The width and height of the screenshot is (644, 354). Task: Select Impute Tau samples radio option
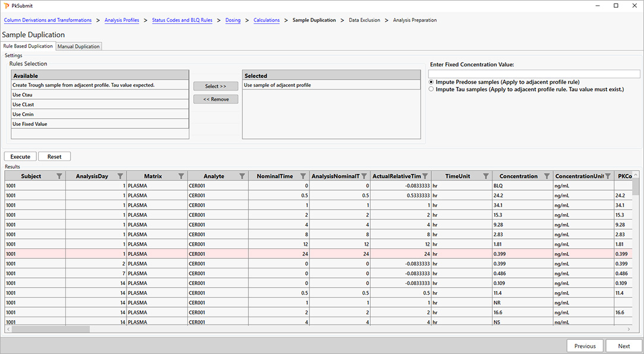click(431, 89)
